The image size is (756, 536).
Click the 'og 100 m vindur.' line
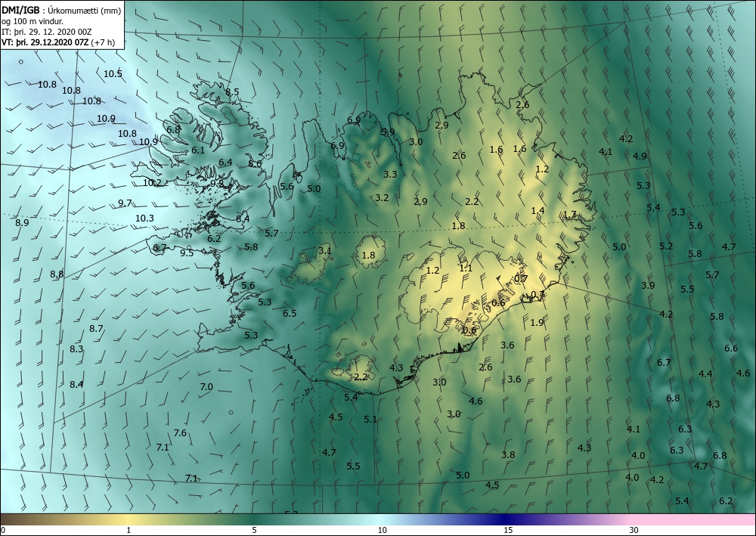(33, 21)
